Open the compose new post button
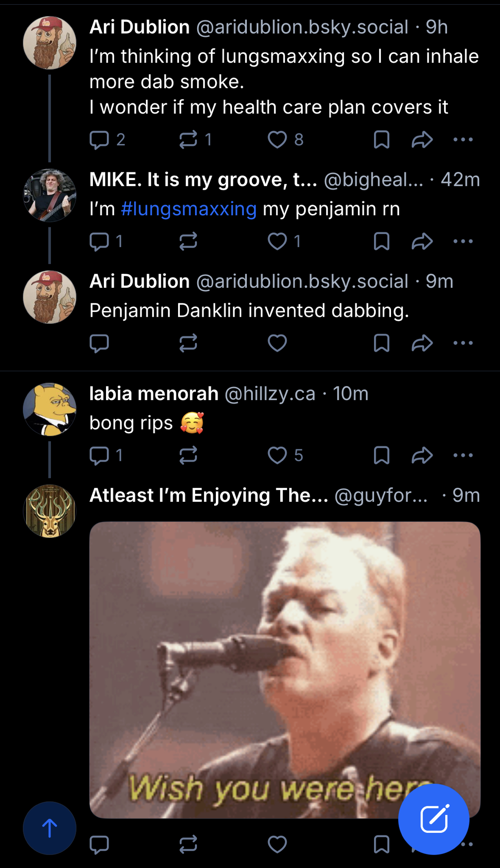 (434, 819)
